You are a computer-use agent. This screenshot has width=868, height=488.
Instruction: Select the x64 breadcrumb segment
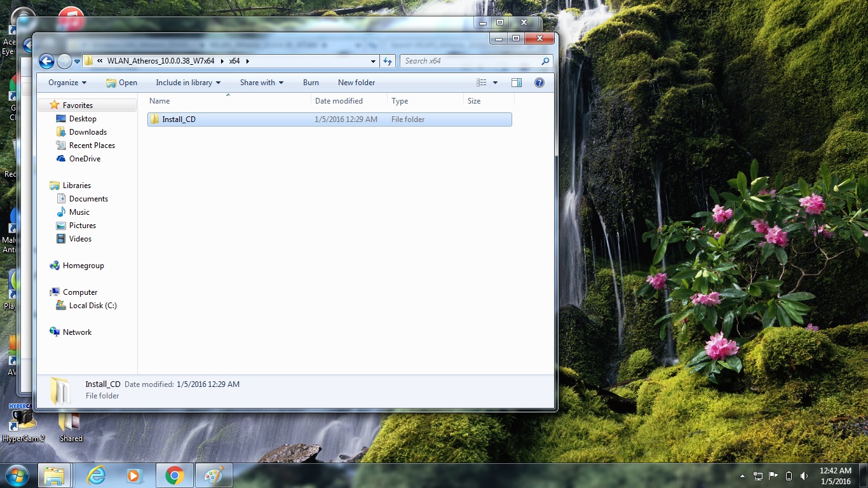click(234, 61)
